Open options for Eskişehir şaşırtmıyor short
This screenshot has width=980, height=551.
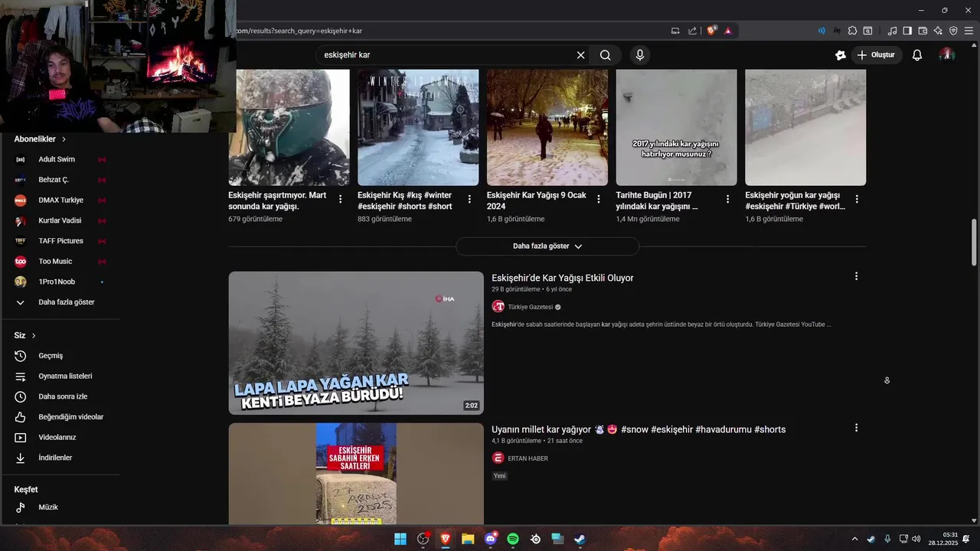tap(340, 199)
